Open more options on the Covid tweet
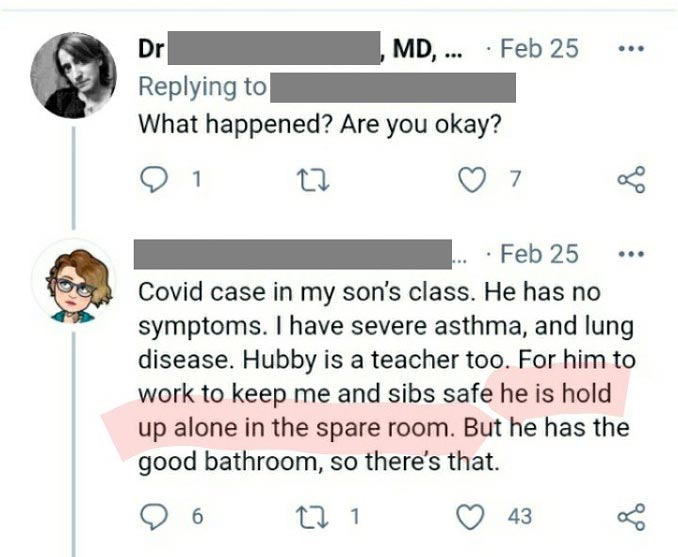 (630, 255)
